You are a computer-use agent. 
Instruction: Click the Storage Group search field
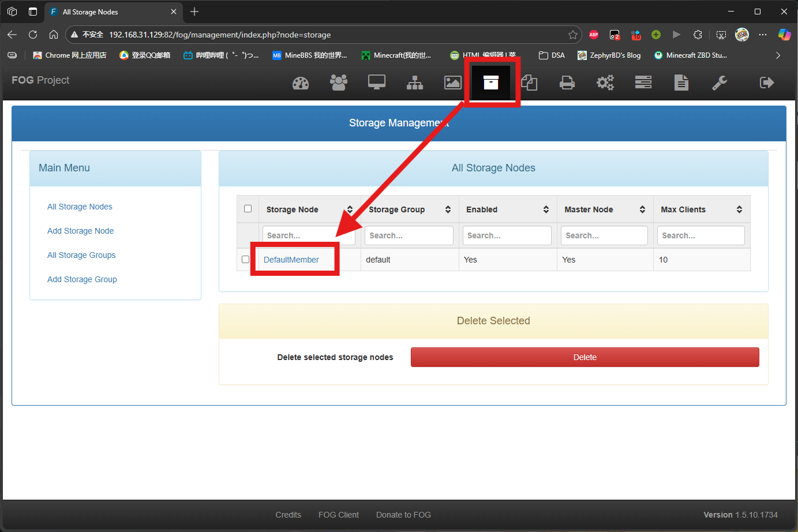409,235
